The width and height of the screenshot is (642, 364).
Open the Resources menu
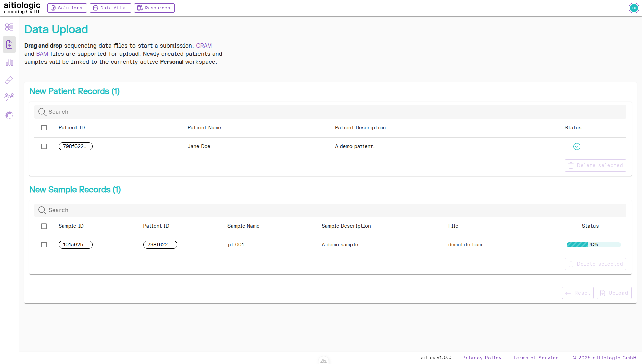154,8
